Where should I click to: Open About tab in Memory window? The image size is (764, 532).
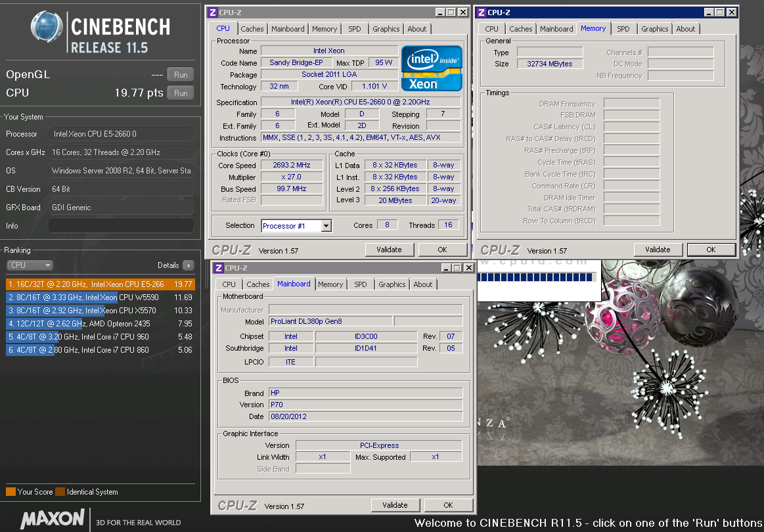[x=686, y=29]
